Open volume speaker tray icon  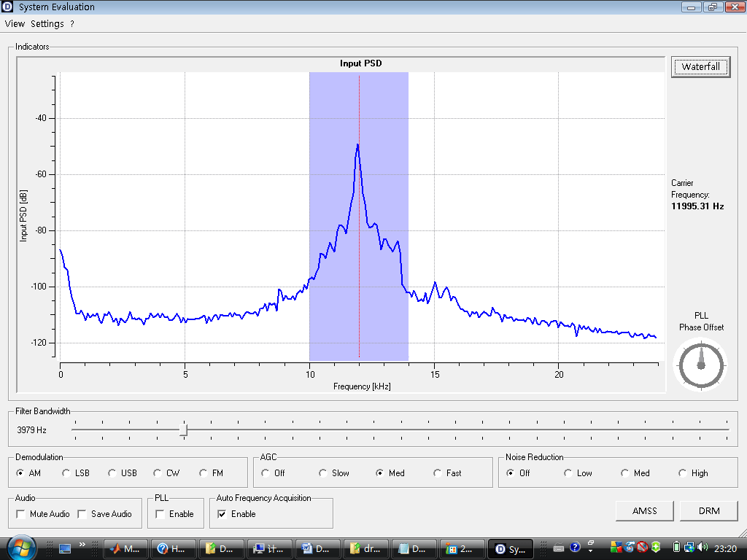tap(703, 548)
